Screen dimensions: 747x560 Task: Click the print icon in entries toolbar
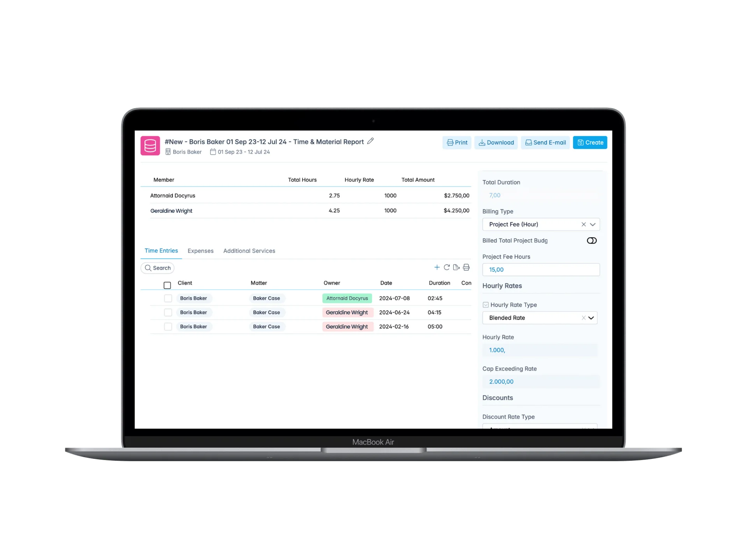(x=466, y=267)
